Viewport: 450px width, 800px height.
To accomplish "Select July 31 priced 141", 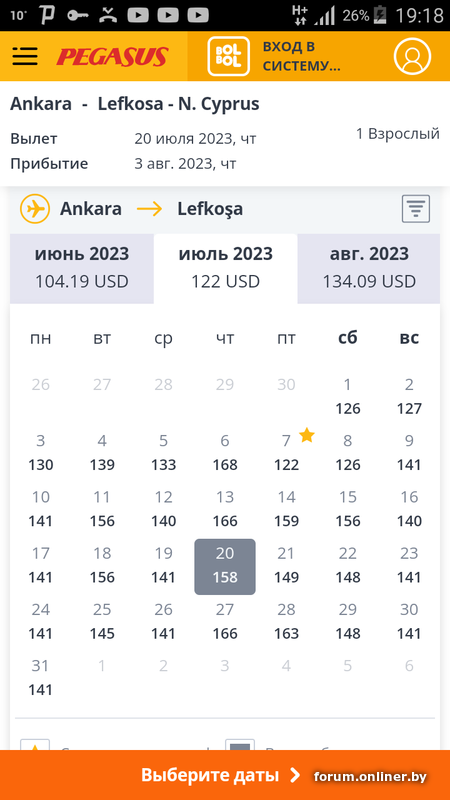I will (x=41, y=678).
